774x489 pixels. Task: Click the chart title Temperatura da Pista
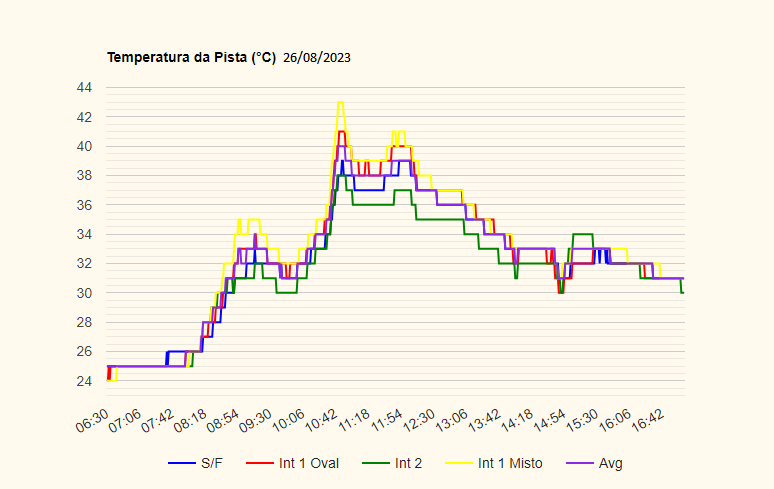[191, 58]
